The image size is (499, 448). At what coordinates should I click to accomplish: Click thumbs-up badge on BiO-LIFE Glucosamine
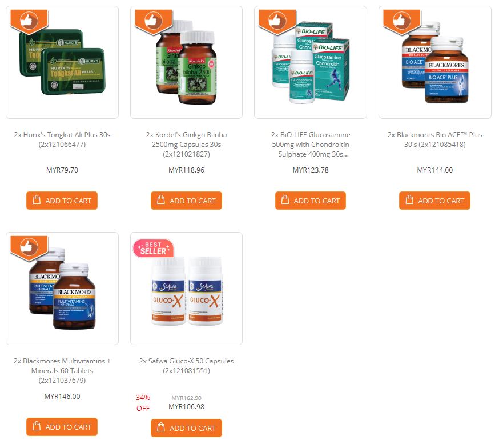pos(277,21)
